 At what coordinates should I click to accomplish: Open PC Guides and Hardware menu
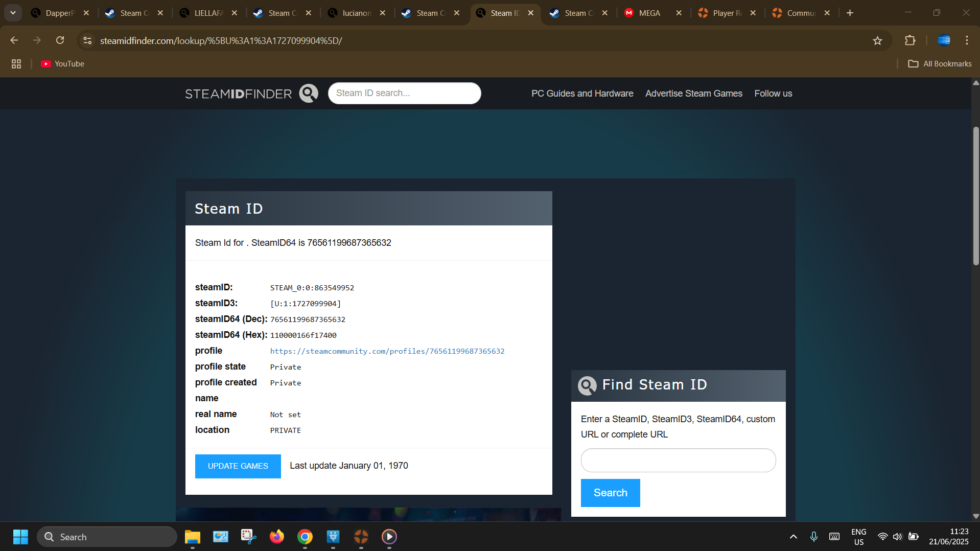pyautogui.click(x=582, y=94)
